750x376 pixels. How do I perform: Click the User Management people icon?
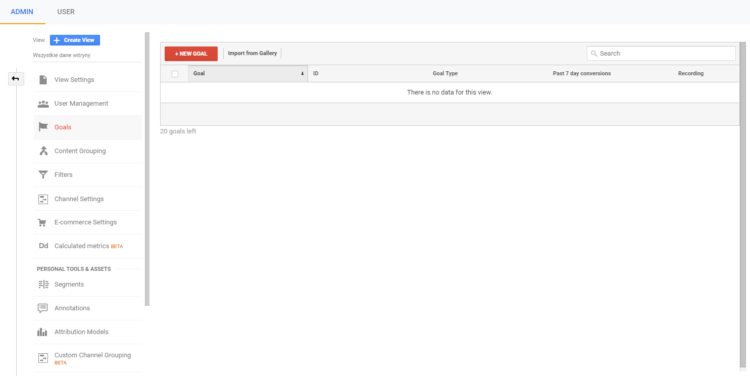[43, 103]
